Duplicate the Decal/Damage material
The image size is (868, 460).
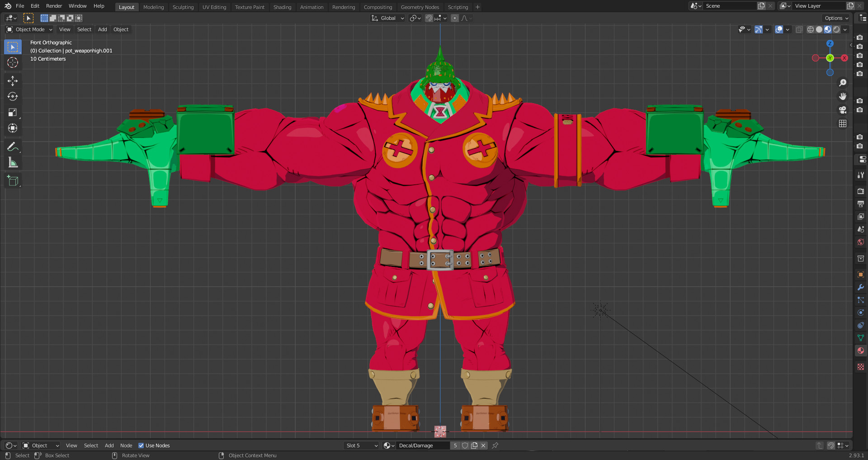[x=474, y=446]
